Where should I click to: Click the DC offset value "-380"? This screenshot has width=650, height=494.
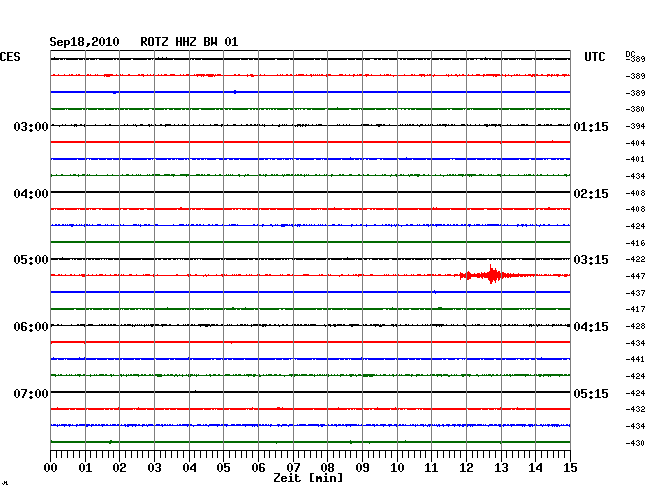[x=635, y=109]
